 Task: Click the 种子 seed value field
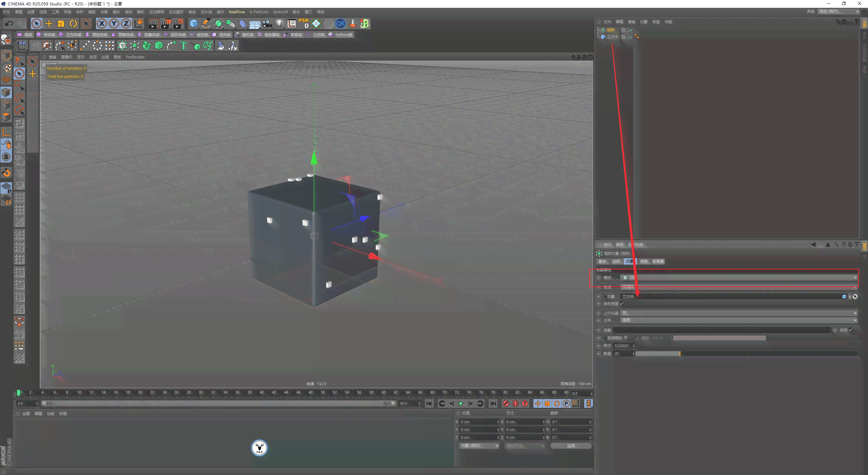click(x=623, y=346)
